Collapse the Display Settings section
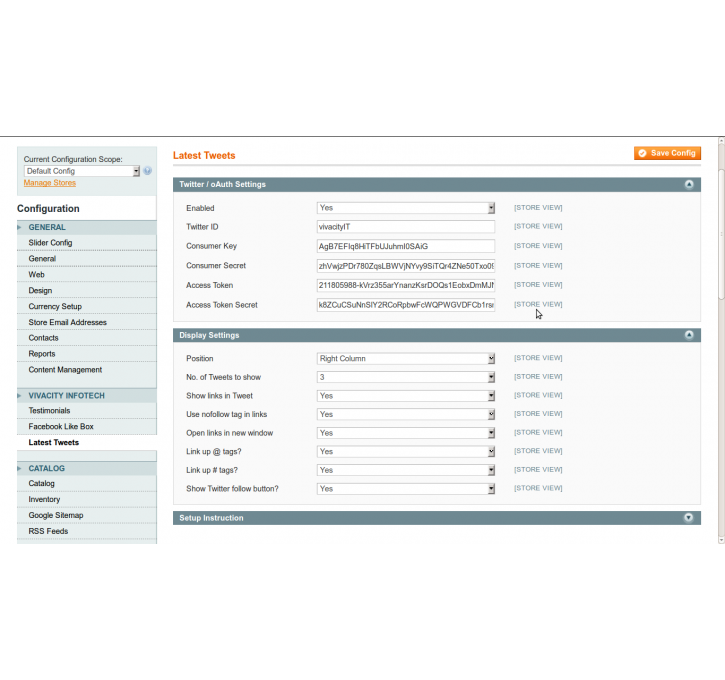This screenshot has width=725, height=680. click(x=689, y=335)
